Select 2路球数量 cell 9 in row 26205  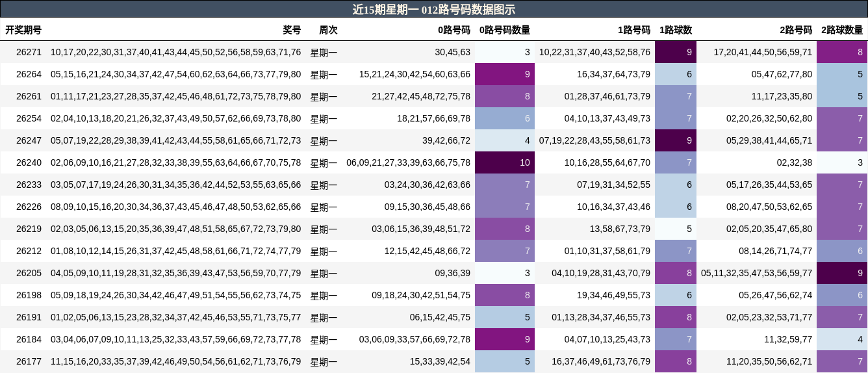[x=842, y=273]
